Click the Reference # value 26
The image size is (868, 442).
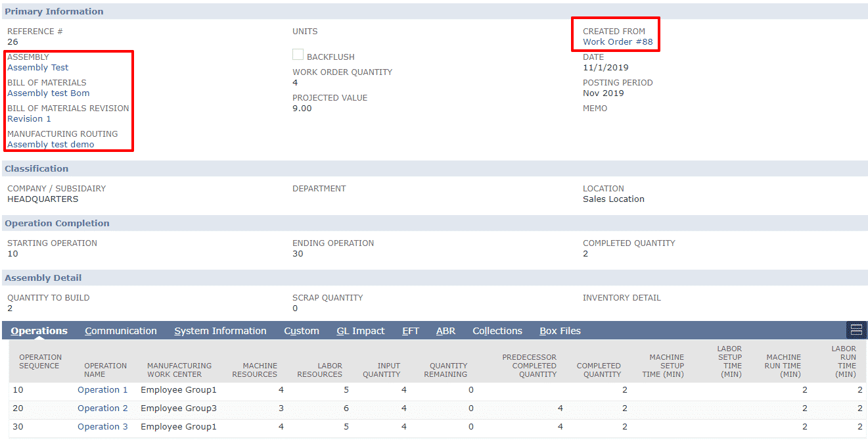click(12, 42)
